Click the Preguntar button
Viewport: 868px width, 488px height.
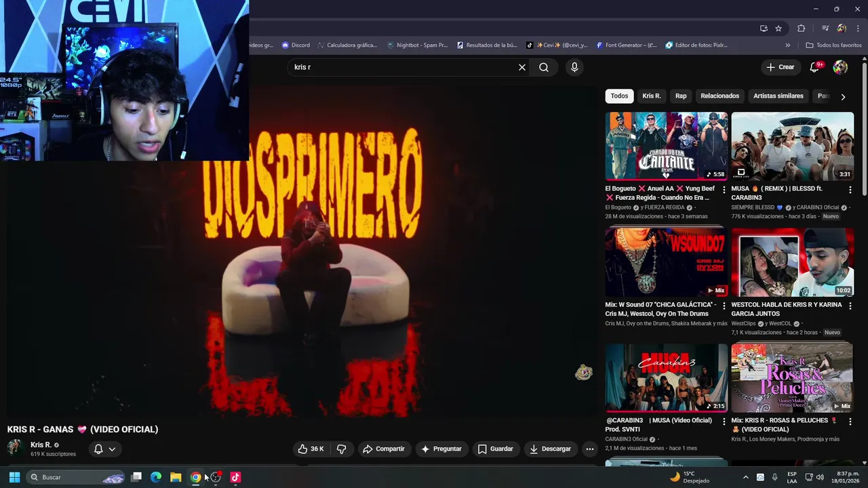[441, 449]
